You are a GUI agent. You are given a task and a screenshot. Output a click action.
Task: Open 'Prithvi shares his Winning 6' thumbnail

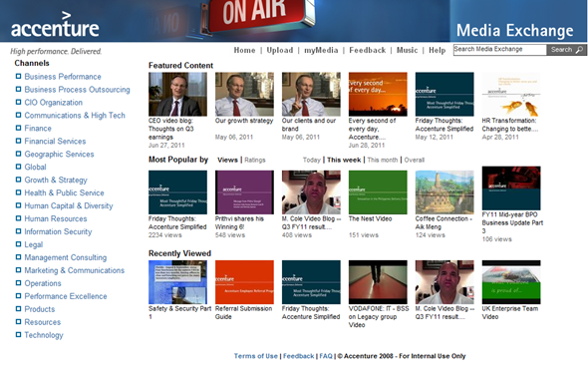[244, 192]
